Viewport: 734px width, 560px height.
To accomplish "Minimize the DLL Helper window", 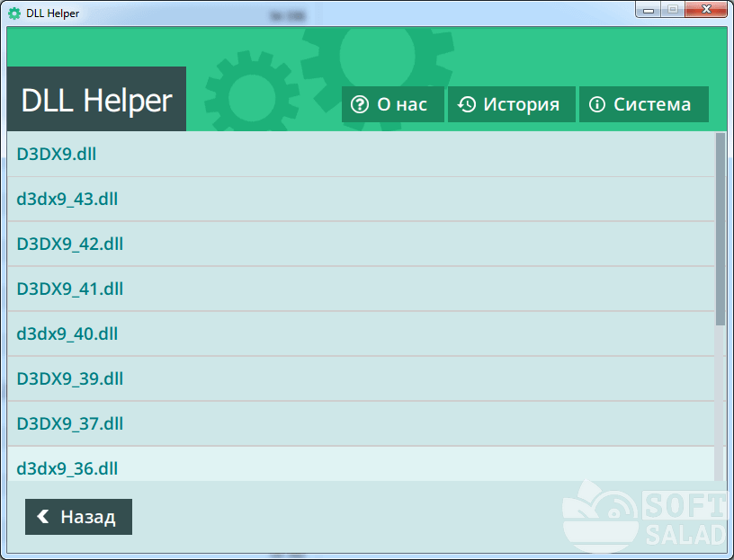I will 649,9.
